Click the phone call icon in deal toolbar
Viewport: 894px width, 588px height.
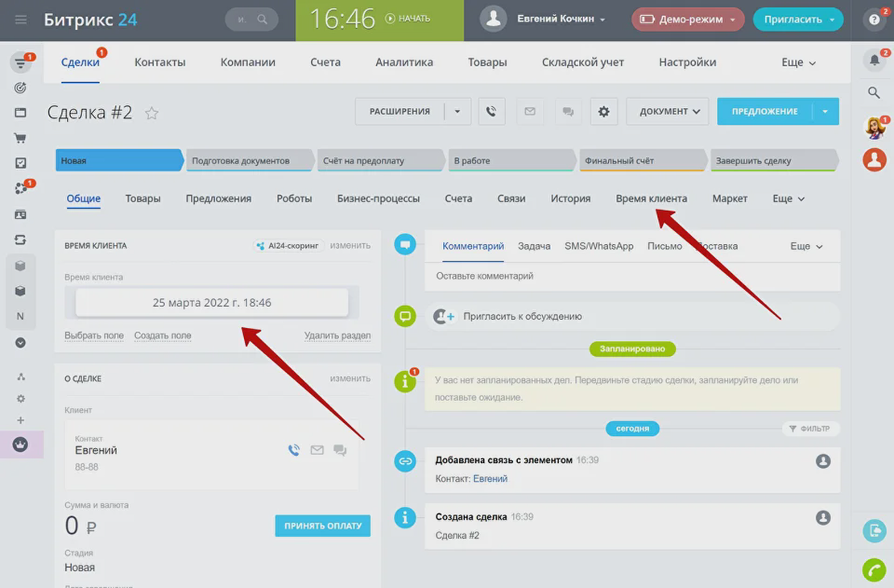tap(491, 112)
